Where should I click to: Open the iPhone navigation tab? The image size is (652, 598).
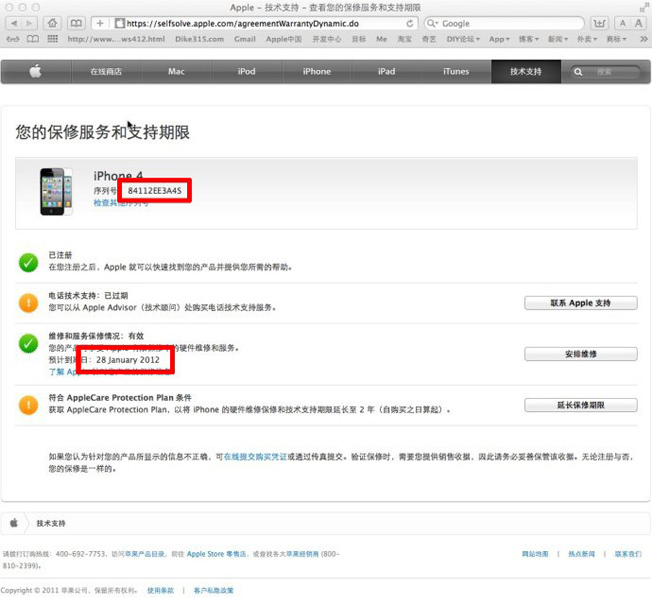click(317, 72)
